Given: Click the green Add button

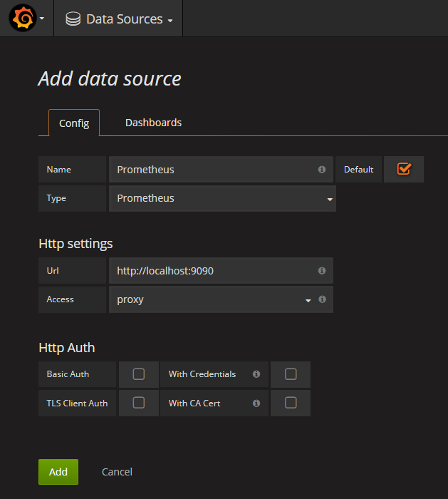Looking at the screenshot, I should coord(58,472).
